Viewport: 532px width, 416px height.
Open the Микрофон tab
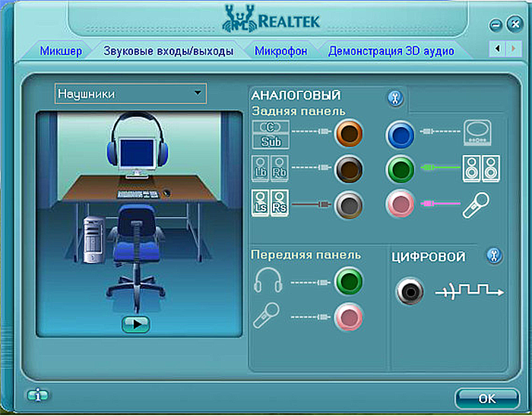pyautogui.click(x=280, y=51)
